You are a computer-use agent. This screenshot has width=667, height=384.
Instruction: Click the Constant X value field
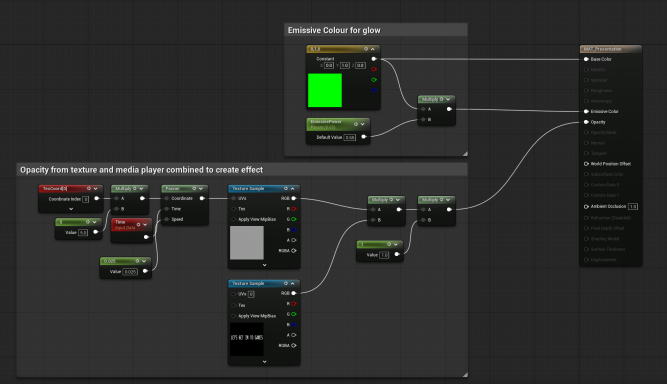[329, 65]
